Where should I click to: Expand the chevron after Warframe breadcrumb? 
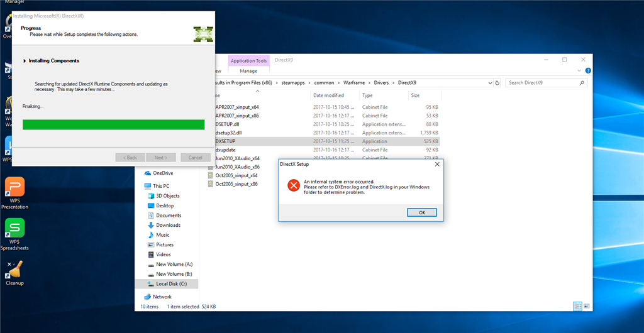370,83
